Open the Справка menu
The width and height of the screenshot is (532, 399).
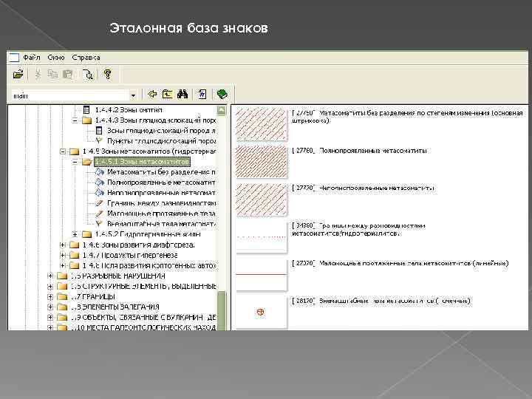(x=86, y=58)
